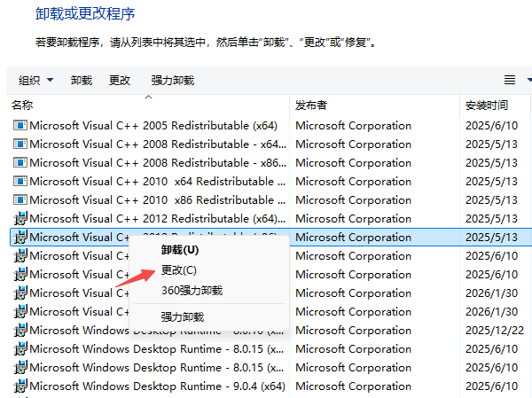Choose 强力卸载 in the context menu

point(183,317)
